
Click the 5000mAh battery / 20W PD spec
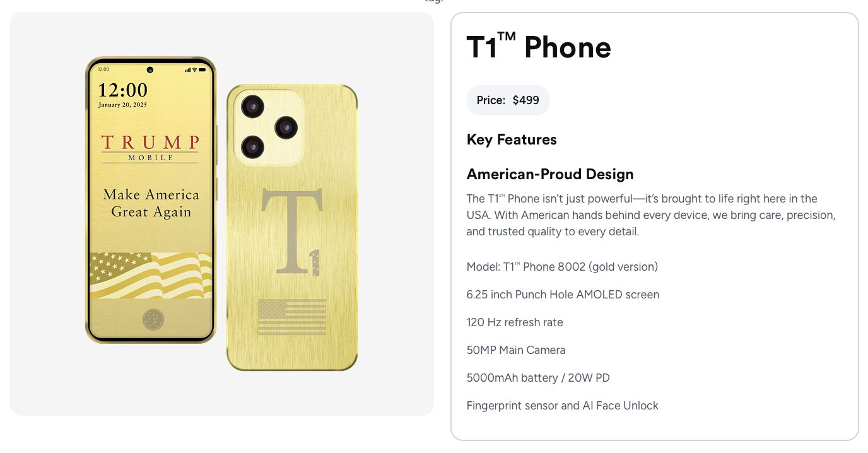(x=538, y=378)
